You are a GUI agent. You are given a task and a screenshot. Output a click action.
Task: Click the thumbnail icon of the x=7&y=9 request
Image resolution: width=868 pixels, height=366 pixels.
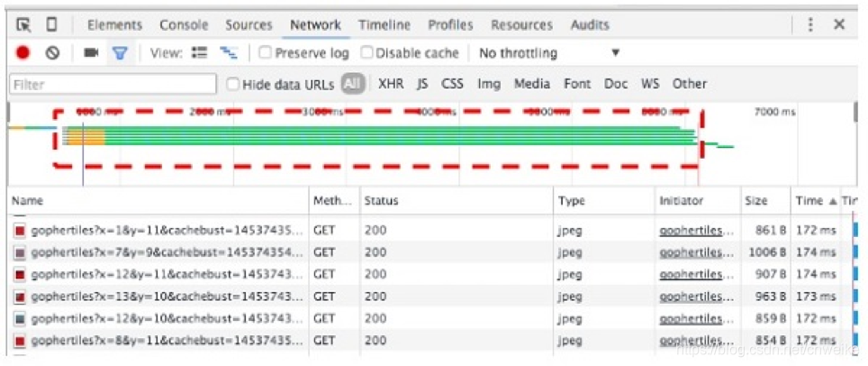20,253
